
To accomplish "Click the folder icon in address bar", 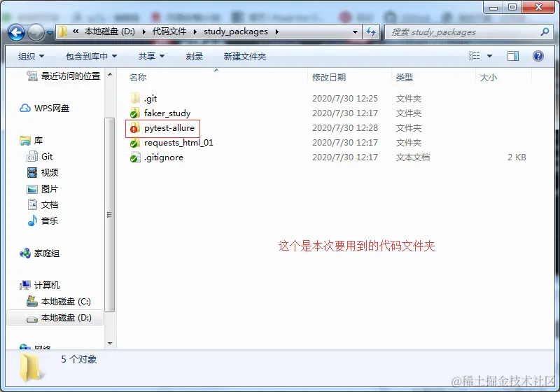I will 62,31.
